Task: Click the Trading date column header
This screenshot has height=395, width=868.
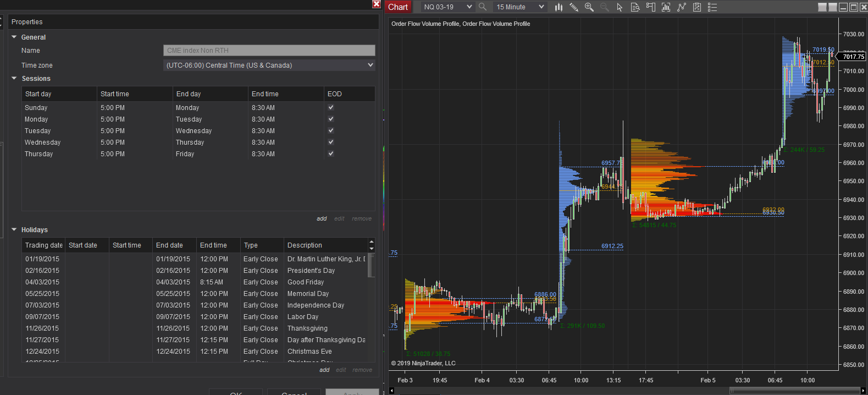Action: pyautogui.click(x=43, y=245)
